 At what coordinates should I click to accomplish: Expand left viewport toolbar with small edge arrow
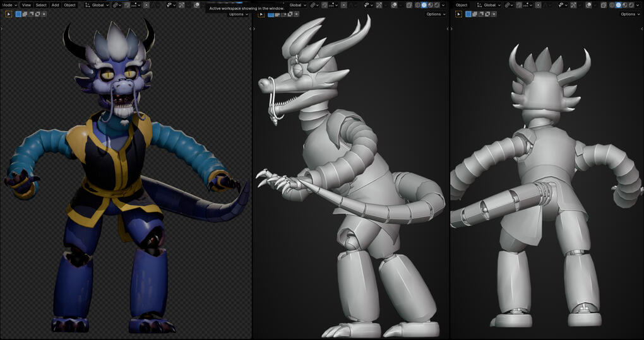click(x=1, y=28)
